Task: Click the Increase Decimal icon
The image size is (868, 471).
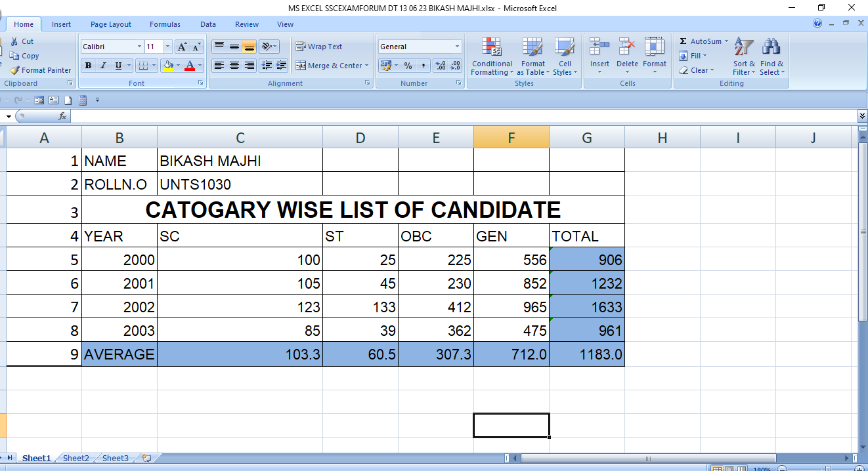Action: click(x=441, y=66)
